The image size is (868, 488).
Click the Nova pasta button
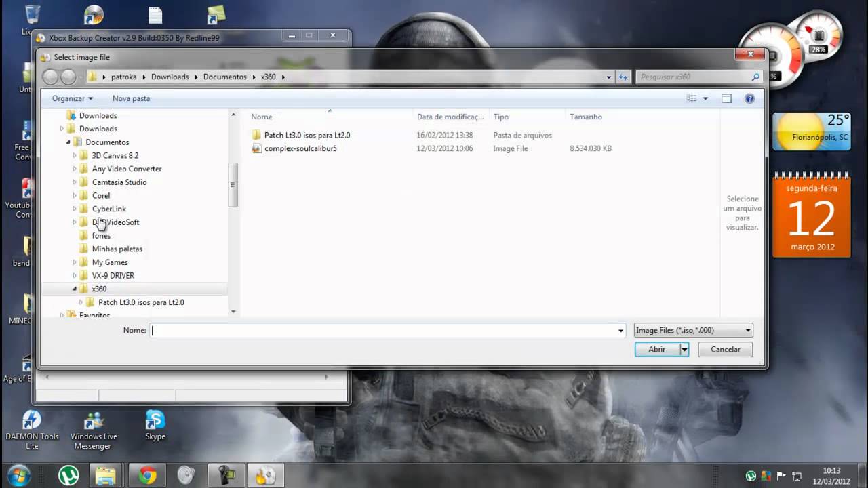point(131,98)
